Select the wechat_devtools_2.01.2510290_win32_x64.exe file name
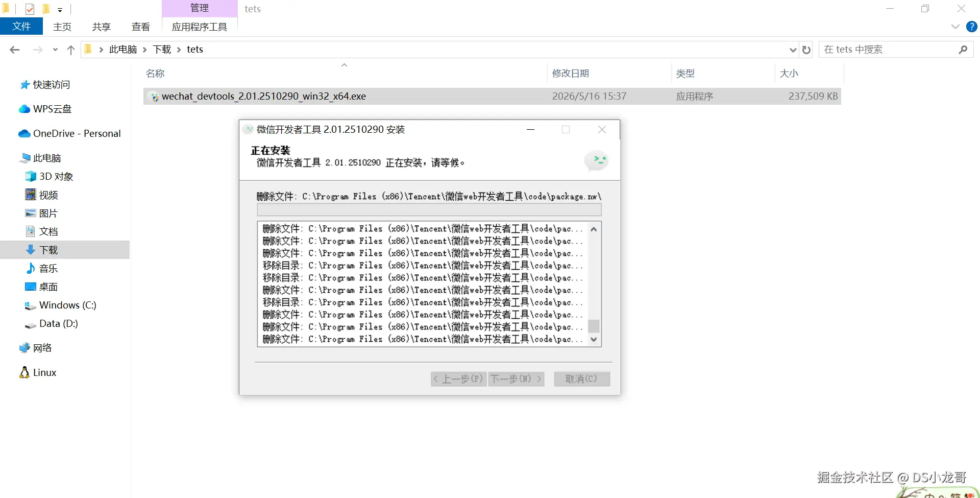 pyautogui.click(x=264, y=97)
